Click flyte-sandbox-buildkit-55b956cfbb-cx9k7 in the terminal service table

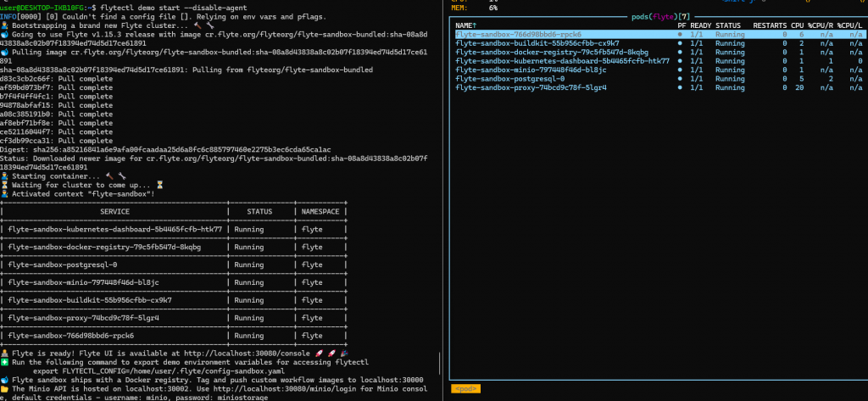(x=90, y=300)
